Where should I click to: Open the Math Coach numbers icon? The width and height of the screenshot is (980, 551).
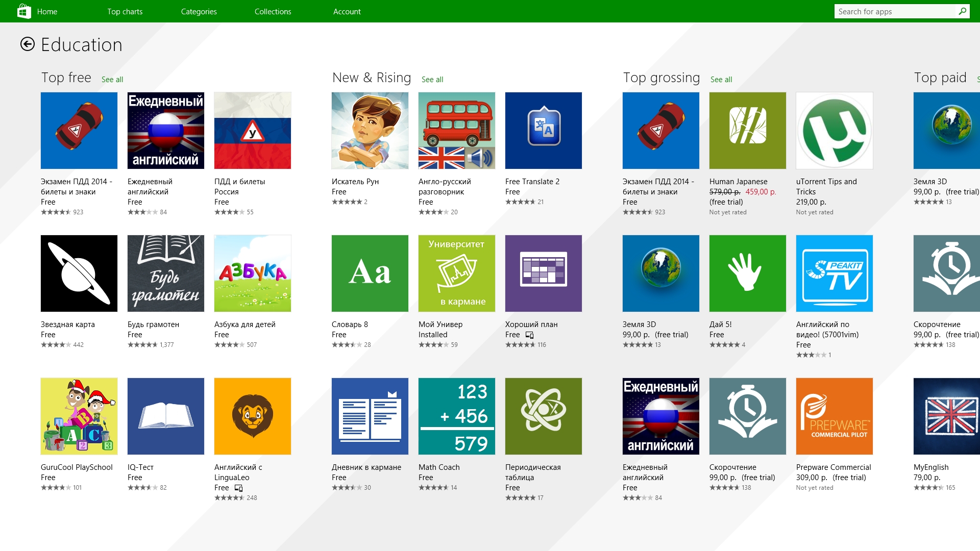[x=457, y=416]
